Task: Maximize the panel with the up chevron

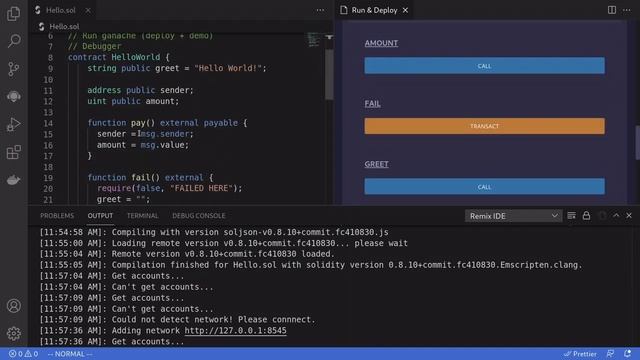Action: pos(616,216)
